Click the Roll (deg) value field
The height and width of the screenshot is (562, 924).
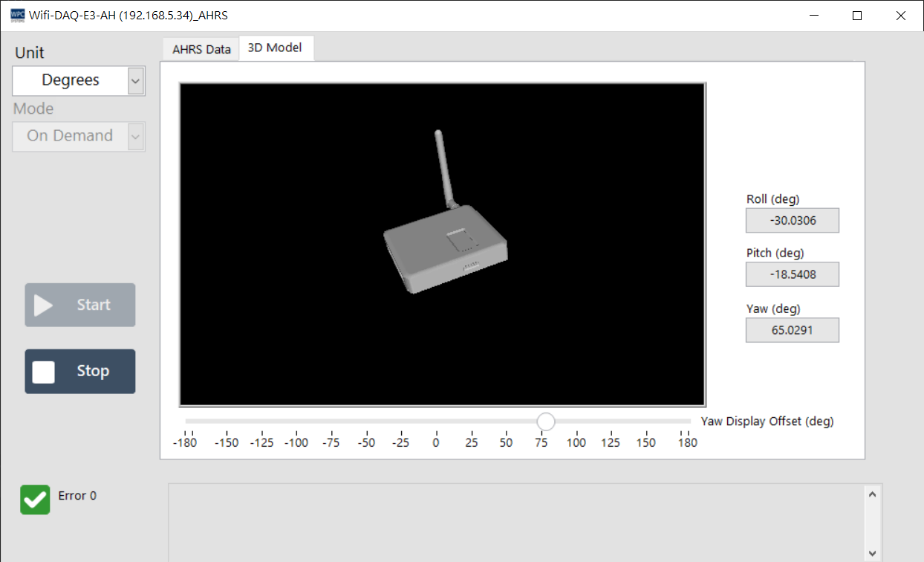(x=793, y=221)
